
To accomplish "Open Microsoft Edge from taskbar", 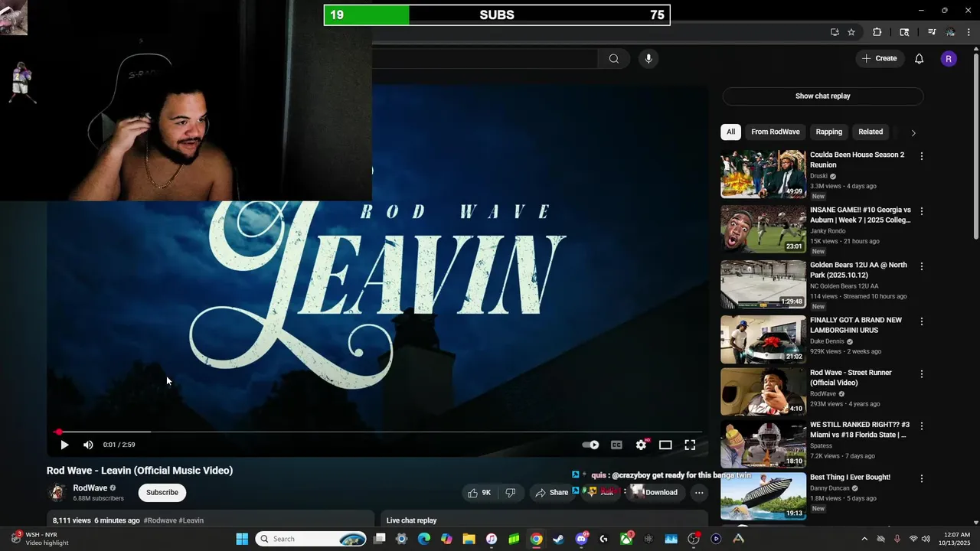I will (x=423, y=539).
